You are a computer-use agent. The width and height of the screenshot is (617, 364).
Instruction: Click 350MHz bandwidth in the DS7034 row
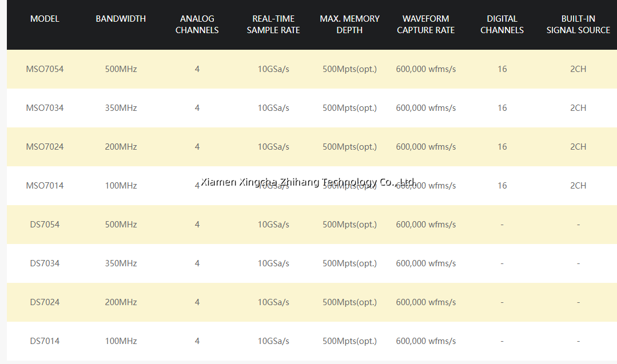(x=121, y=263)
